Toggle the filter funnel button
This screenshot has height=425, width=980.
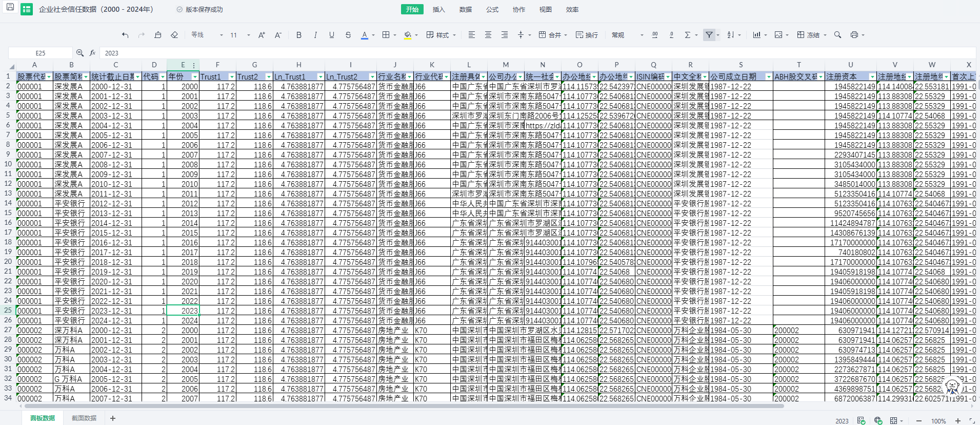click(709, 35)
